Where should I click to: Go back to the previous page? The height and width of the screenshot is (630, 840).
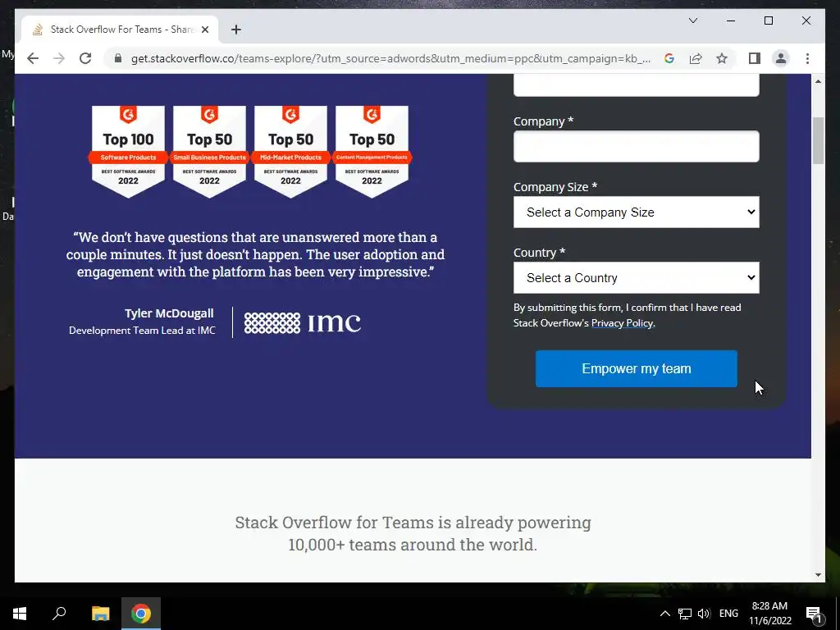[33, 58]
